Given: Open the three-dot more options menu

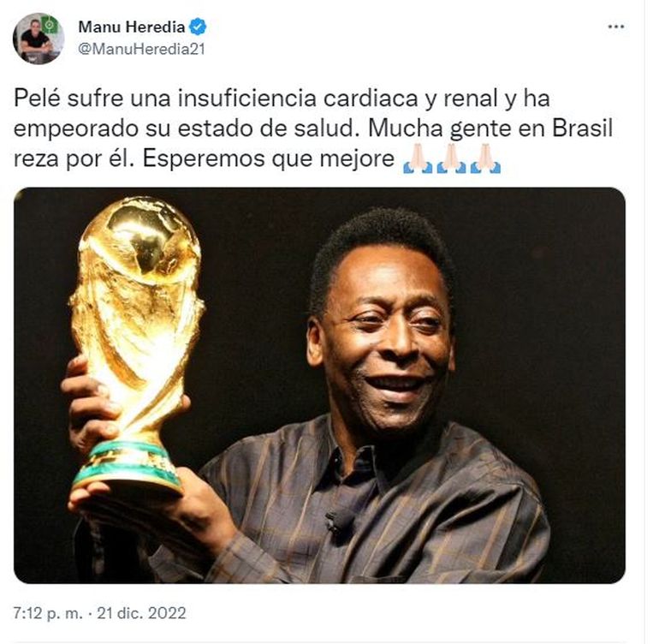Looking at the screenshot, I should [x=615, y=27].
